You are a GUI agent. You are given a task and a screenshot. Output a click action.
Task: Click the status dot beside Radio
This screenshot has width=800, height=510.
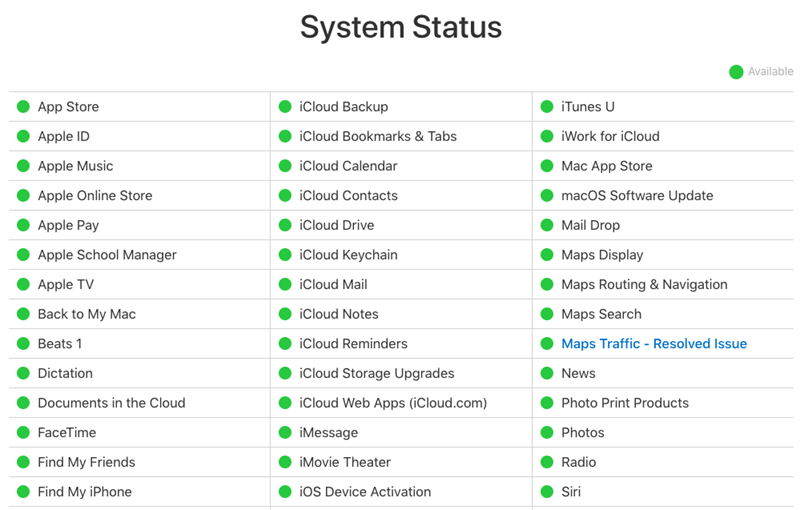coord(547,462)
